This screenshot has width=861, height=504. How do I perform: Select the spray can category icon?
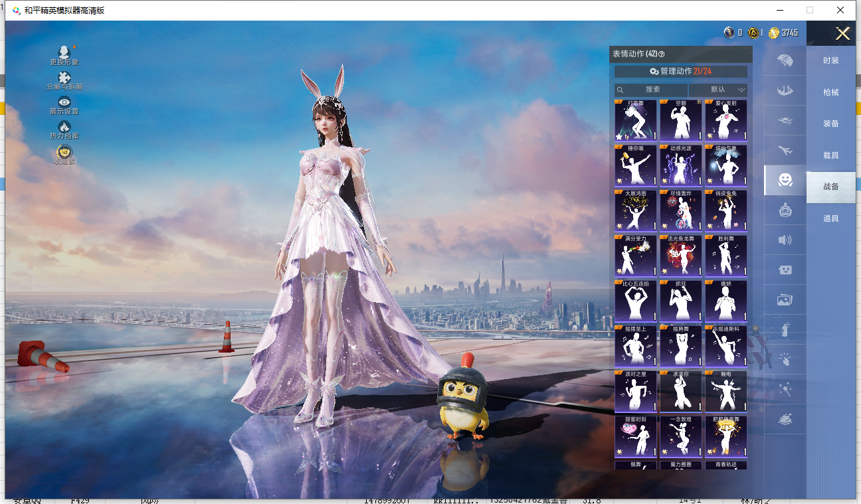(x=785, y=329)
